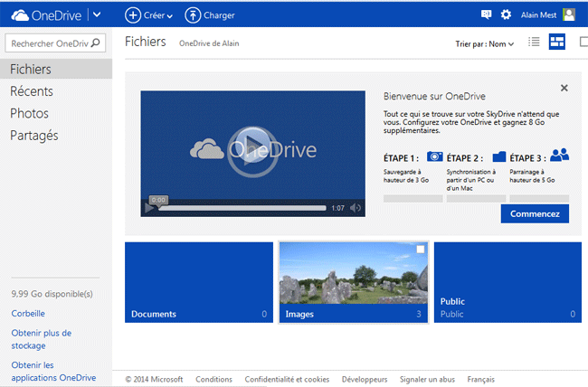
Task: Click the ÉTAPE 3 people icon
Action: (x=559, y=155)
